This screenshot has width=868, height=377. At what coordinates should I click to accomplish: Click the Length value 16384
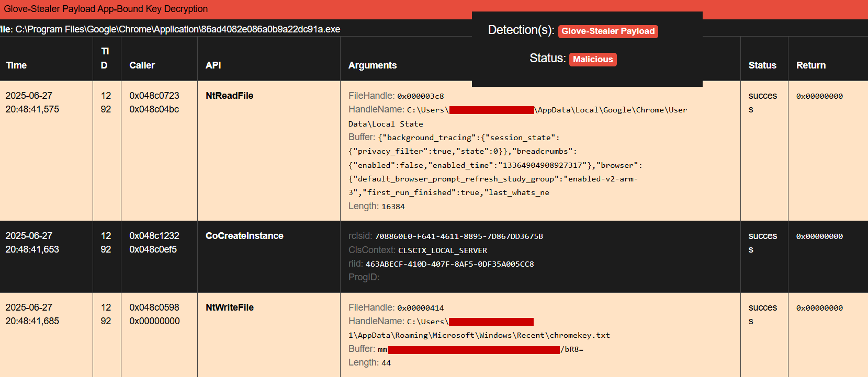click(x=393, y=207)
